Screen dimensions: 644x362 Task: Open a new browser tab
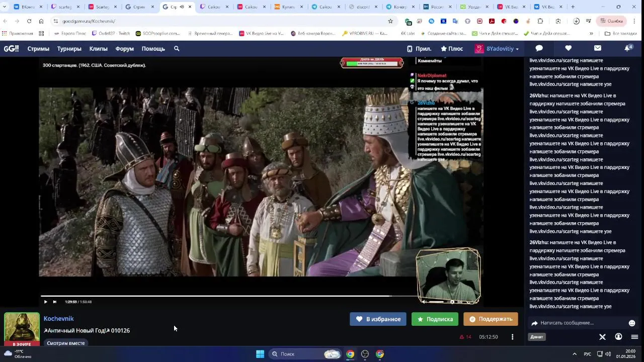coord(573,7)
